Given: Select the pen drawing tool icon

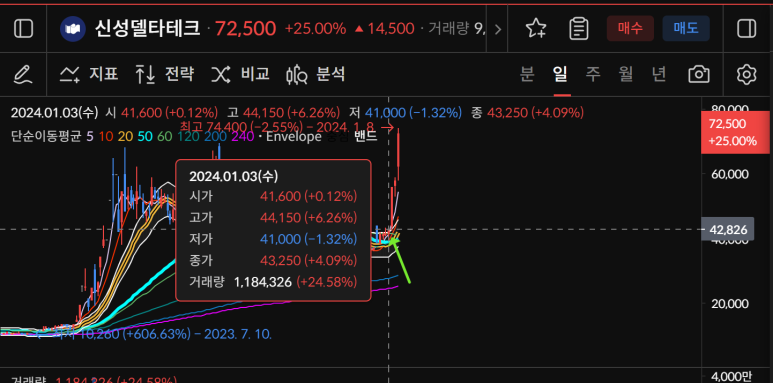Looking at the screenshot, I should coord(23,74).
